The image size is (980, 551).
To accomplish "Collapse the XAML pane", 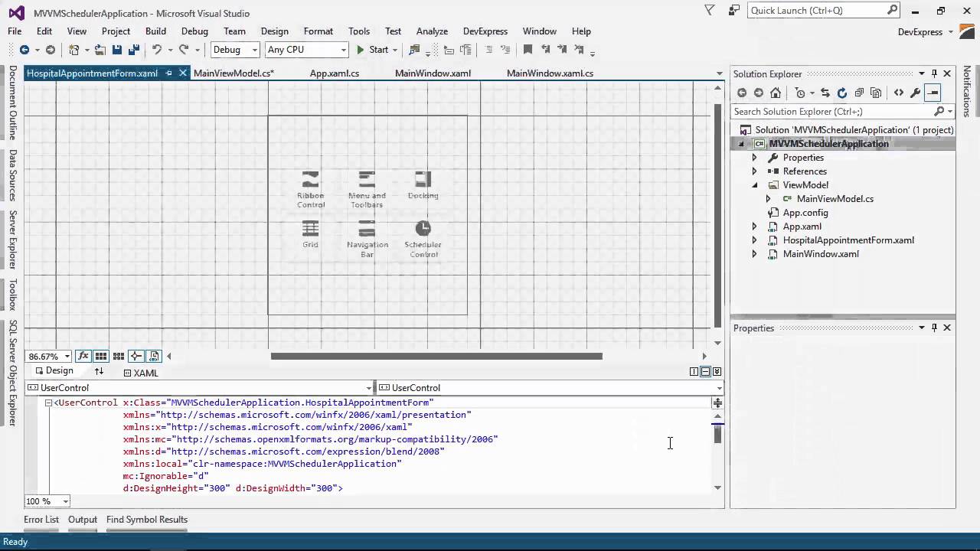I will click(717, 372).
